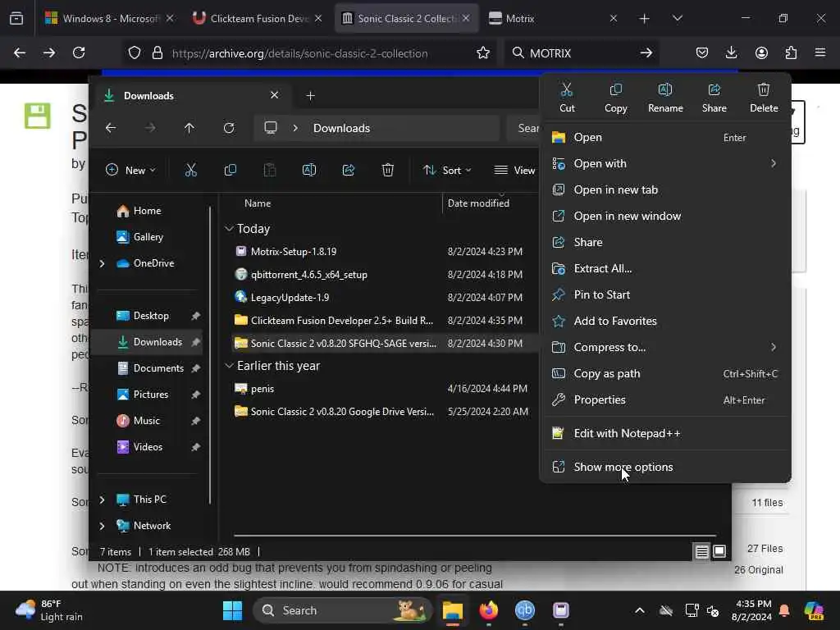Switch to Clickteam Fusion browser tab
Image resolution: width=840 pixels, height=630 pixels.
(258, 19)
